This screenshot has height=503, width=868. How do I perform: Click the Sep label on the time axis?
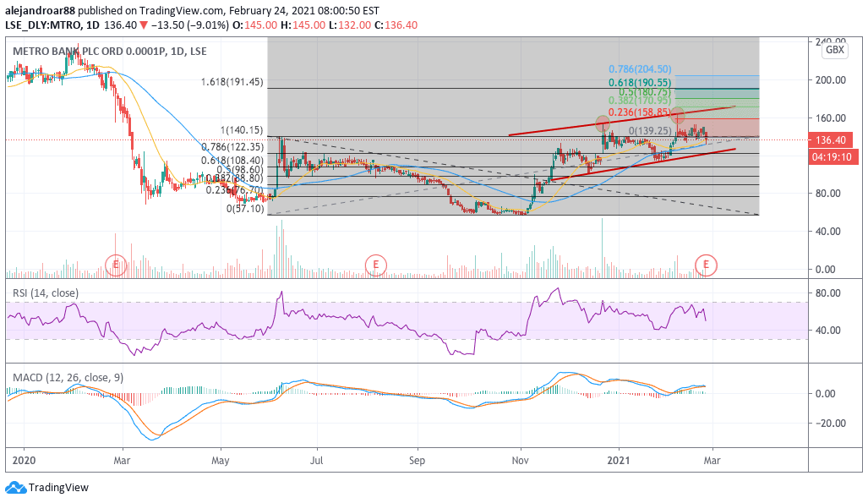[417, 461]
